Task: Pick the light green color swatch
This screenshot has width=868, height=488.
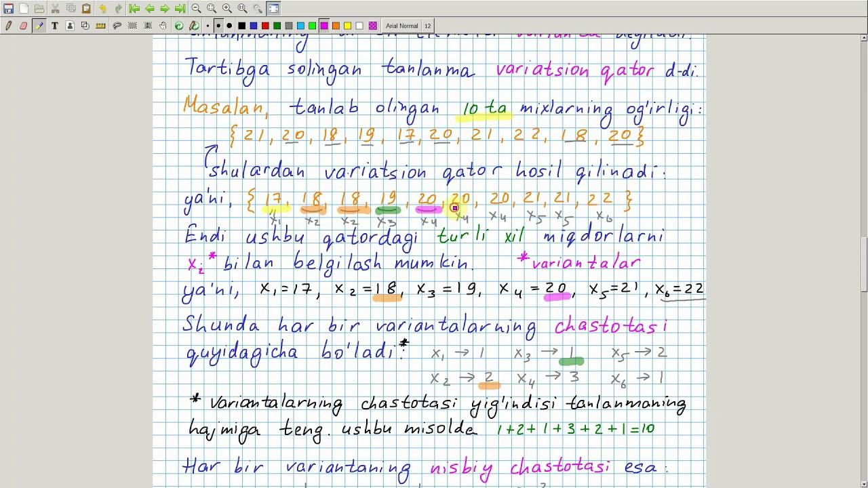Action: tap(312, 26)
